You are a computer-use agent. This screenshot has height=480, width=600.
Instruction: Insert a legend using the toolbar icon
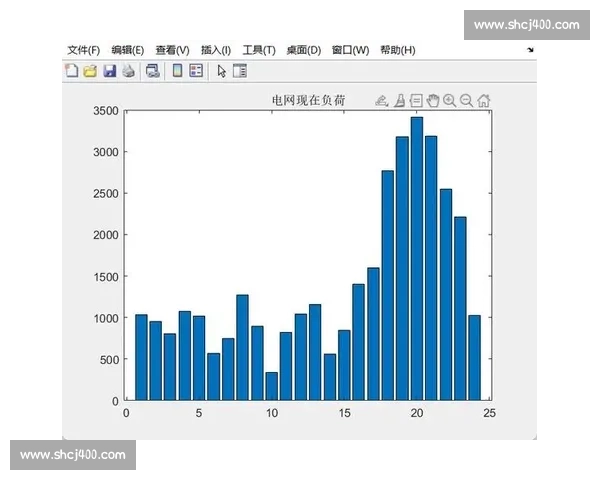point(196,70)
